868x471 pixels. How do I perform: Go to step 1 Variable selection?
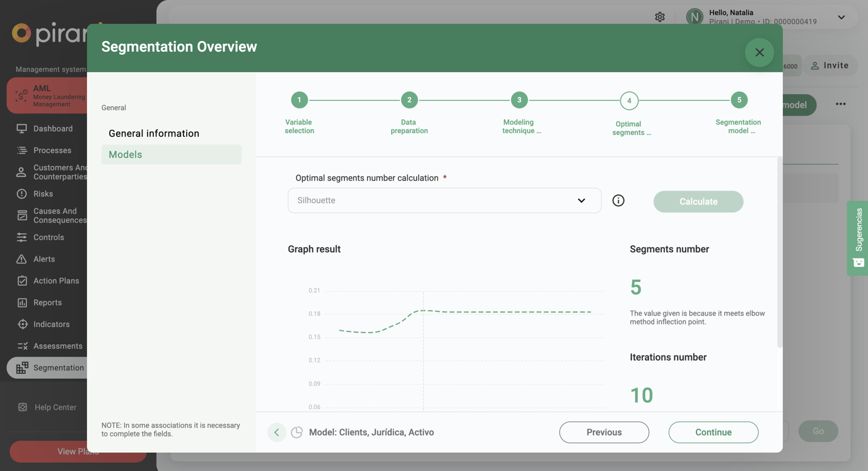tap(299, 100)
